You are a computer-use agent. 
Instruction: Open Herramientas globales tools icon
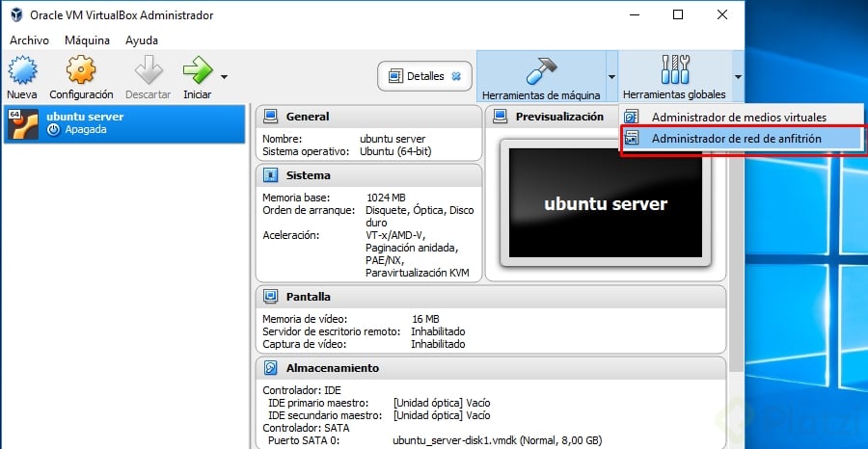pos(675,69)
